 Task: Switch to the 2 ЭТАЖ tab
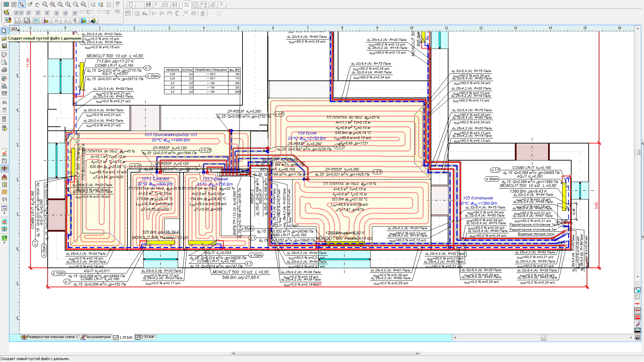(x=145, y=337)
